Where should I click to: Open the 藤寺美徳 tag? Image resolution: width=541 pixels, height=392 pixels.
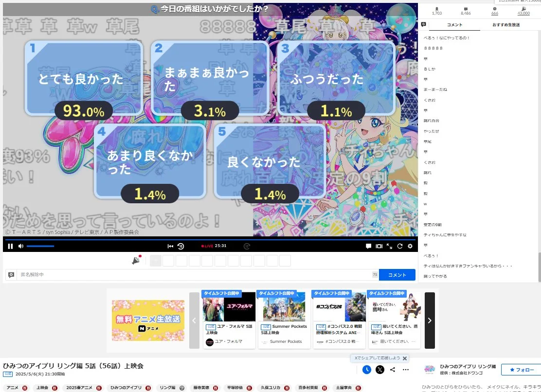click(201, 388)
